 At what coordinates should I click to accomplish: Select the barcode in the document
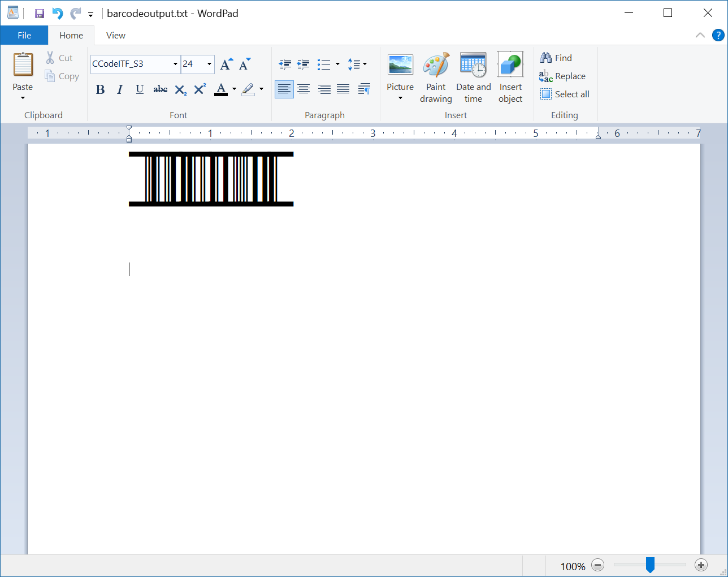coord(211,179)
